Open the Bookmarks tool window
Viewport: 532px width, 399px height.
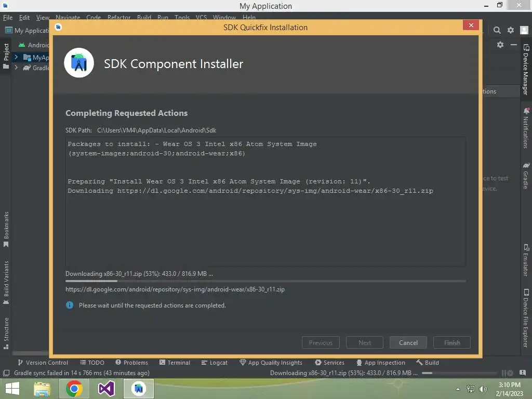tap(6, 230)
